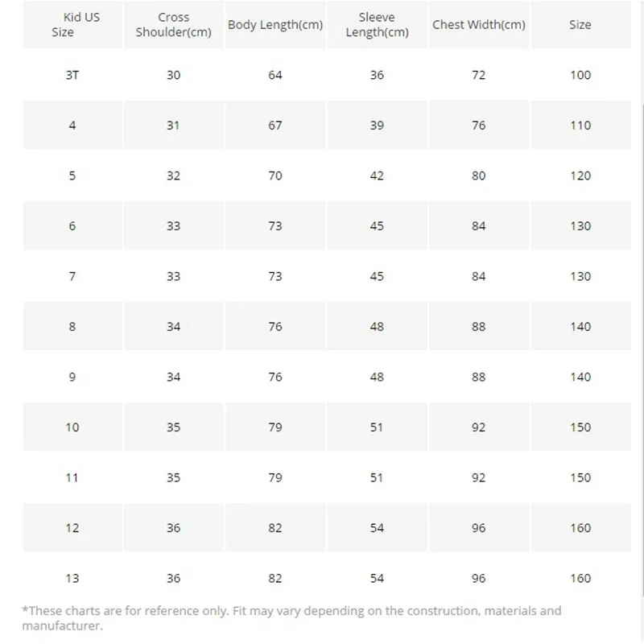
Task: Click the Chest Width(cm) column header
Action: [479, 25]
